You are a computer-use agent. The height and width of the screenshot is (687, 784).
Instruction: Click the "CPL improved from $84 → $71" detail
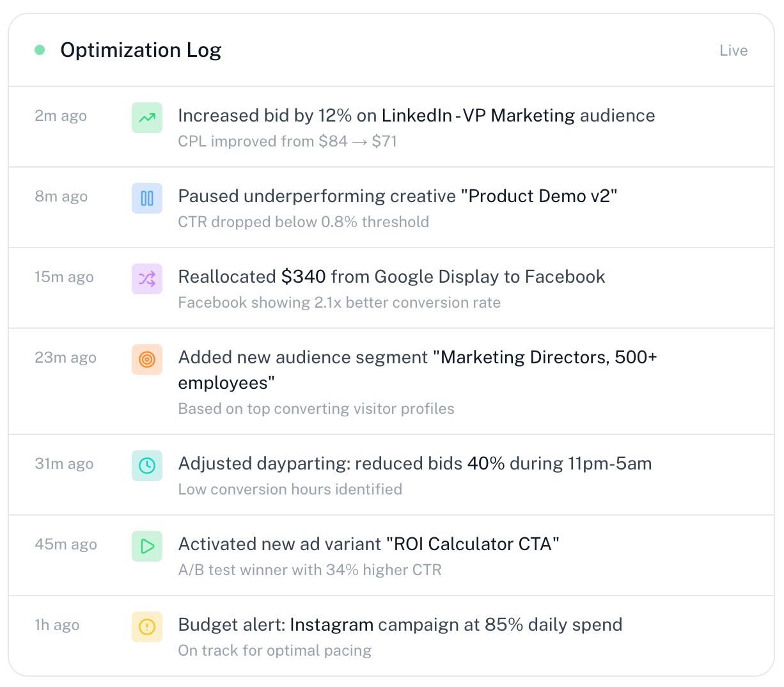pyautogui.click(x=287, y=141)
